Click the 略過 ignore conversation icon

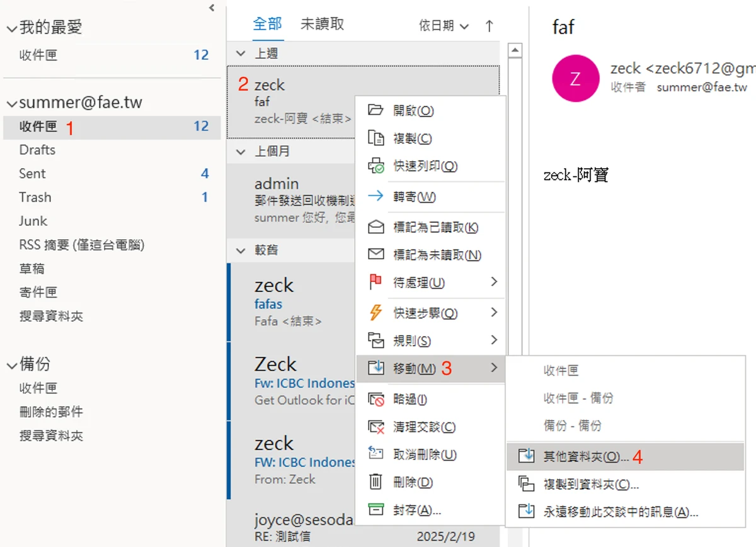(375, 399)
